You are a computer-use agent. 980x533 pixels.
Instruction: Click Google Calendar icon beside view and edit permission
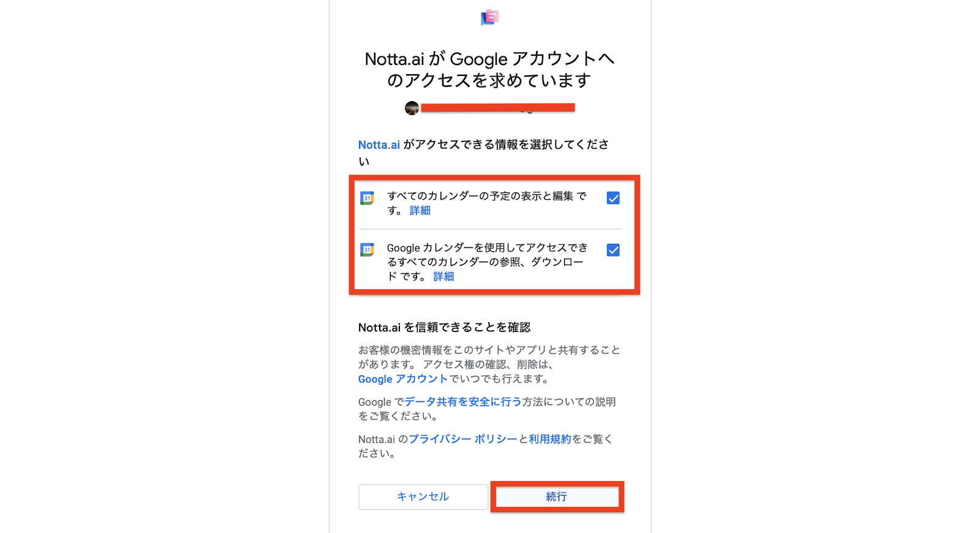pos(367,198)
